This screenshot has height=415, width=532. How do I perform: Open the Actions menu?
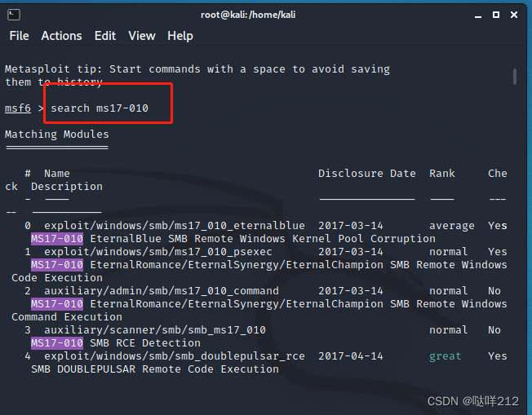61,36
